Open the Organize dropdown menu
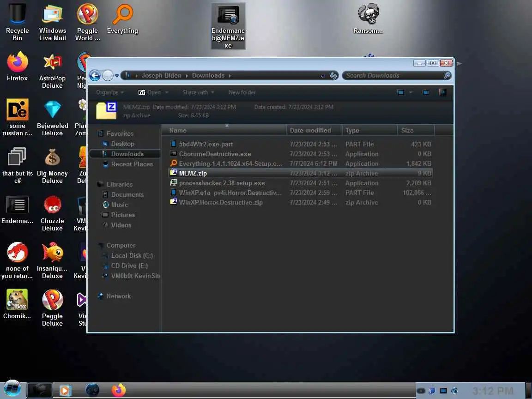Image resolution: width=532 pixels, height=399 pixels. (109, 92)
